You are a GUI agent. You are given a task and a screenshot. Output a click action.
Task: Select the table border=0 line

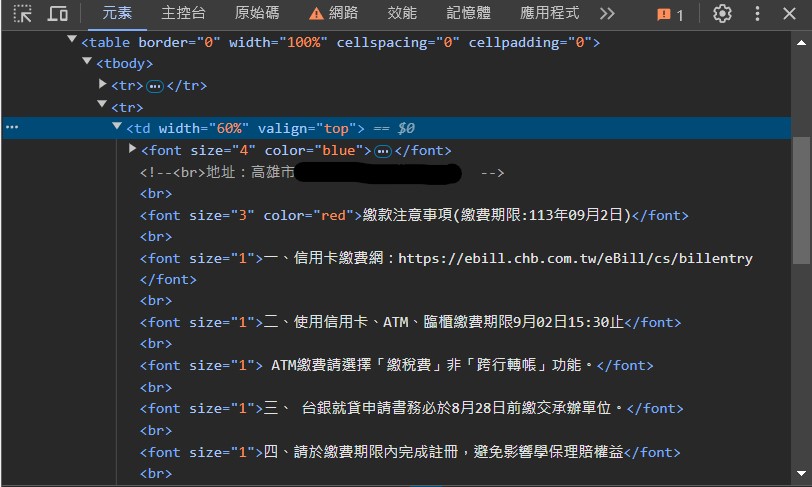tap(340, 42)
